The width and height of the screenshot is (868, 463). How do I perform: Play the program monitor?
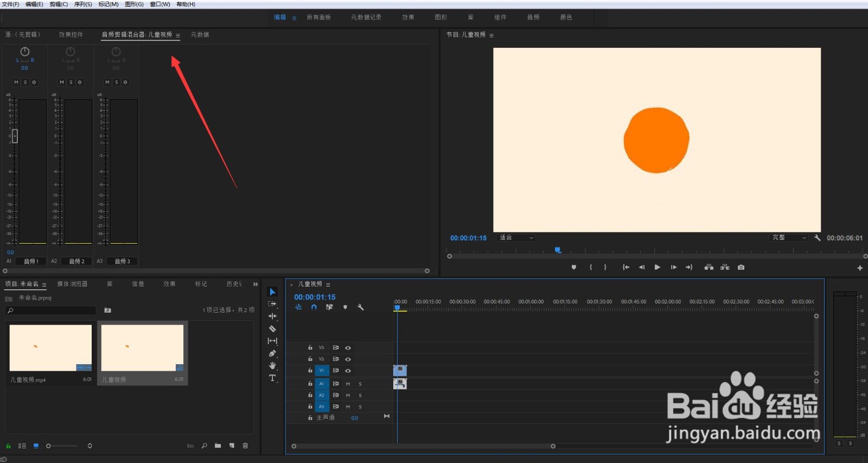pyautogui.click(x=657, y=267)
